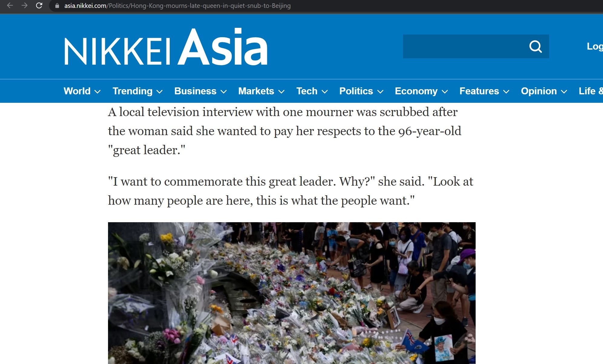Reload the page with refresh icon

[39, 5]
